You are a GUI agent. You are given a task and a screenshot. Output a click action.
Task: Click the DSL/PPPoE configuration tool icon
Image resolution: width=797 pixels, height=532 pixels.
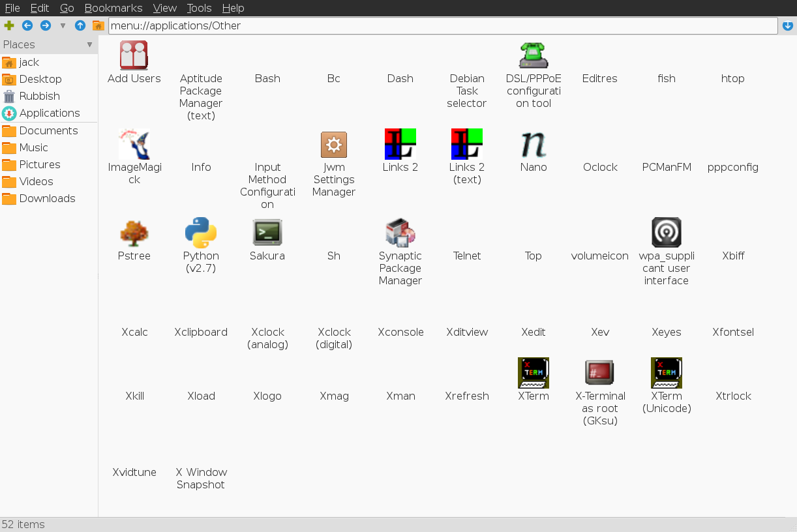pyautogui.click(x=534, y=55)
